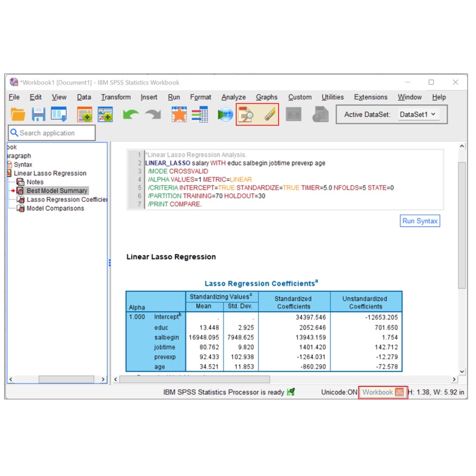Click the Run Syntax button
This screenshot has height=476, width=476.
tap(420, 221)
